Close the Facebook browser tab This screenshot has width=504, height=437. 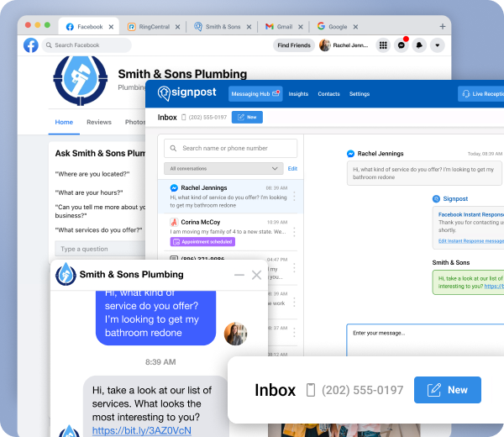[111, 27]
